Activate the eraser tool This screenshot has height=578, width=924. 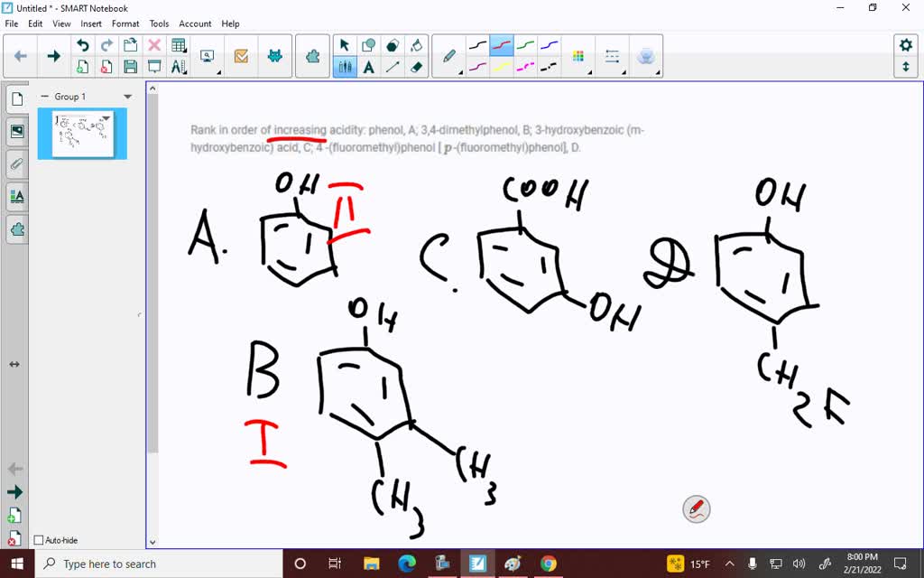coord(418,67)
